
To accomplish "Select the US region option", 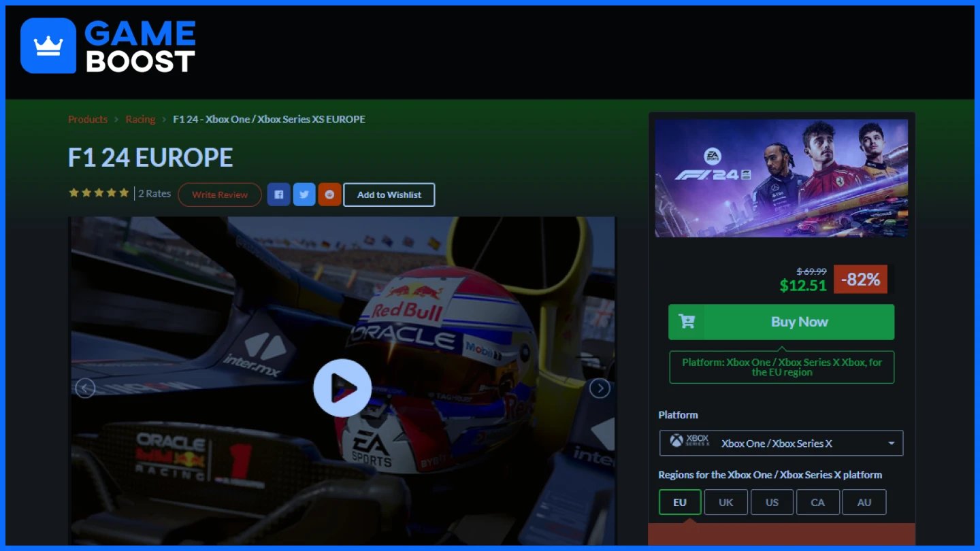I will [x=772, y=503].
